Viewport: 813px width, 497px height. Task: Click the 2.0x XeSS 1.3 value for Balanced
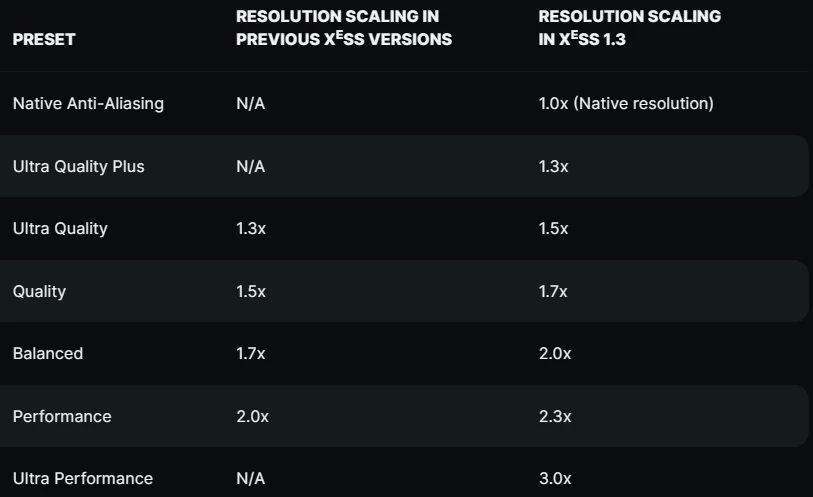(555, 353)
